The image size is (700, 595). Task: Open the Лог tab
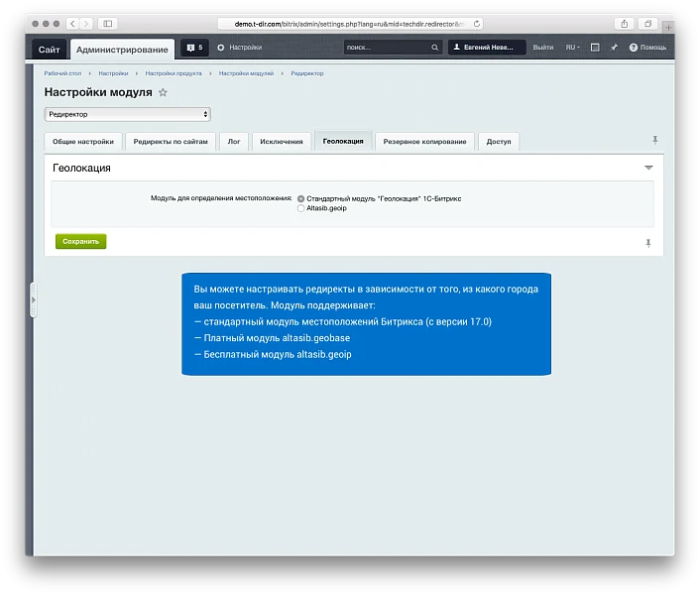click(x=234, y=142)
